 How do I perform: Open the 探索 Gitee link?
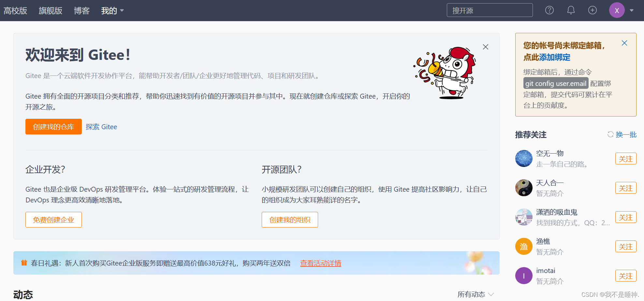(101, 127)
